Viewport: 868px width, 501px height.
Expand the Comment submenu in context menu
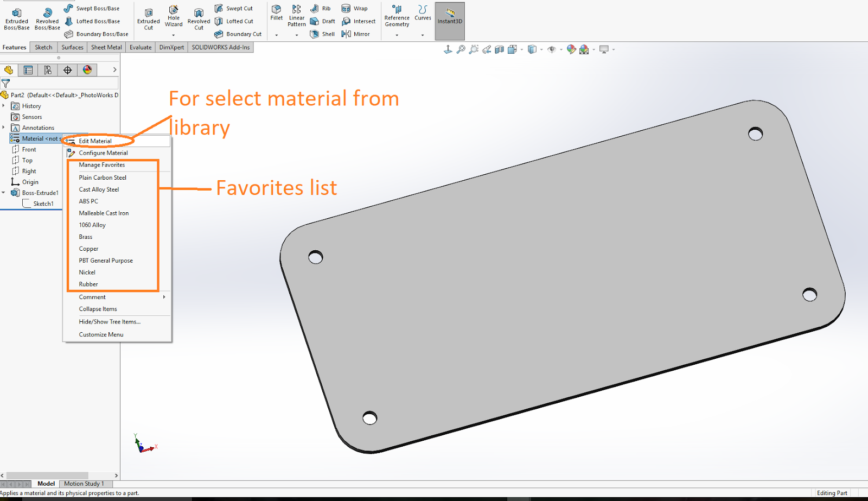[x=164, y=297]
